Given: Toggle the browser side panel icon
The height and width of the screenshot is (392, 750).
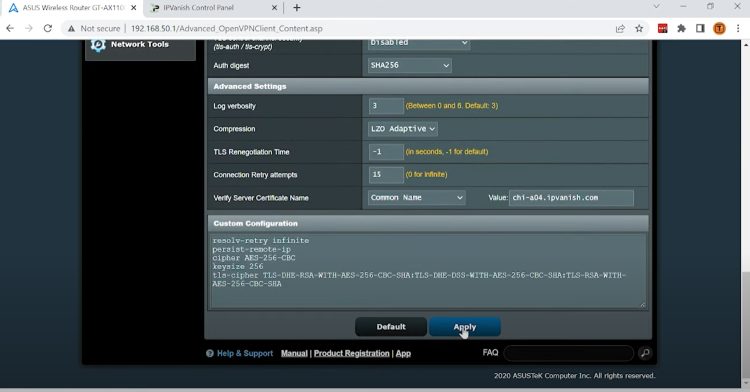Looking at the screenshot, I should [700, 29].
